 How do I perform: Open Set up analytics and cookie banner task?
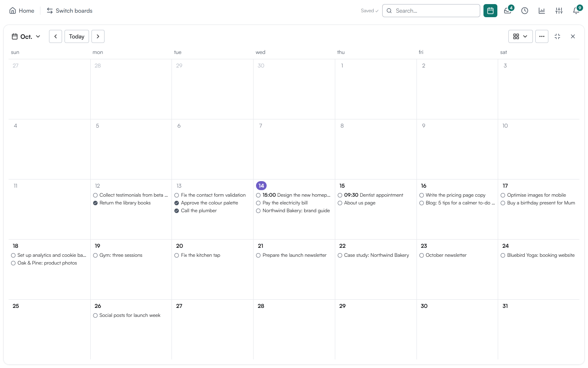pyautogui.click(x=52, y=255)
